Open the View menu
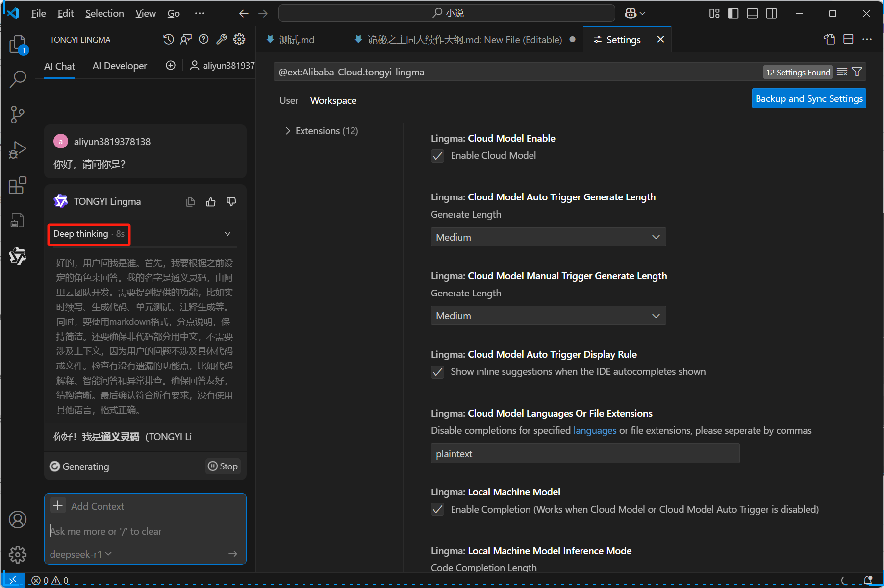 click(146, 13)
